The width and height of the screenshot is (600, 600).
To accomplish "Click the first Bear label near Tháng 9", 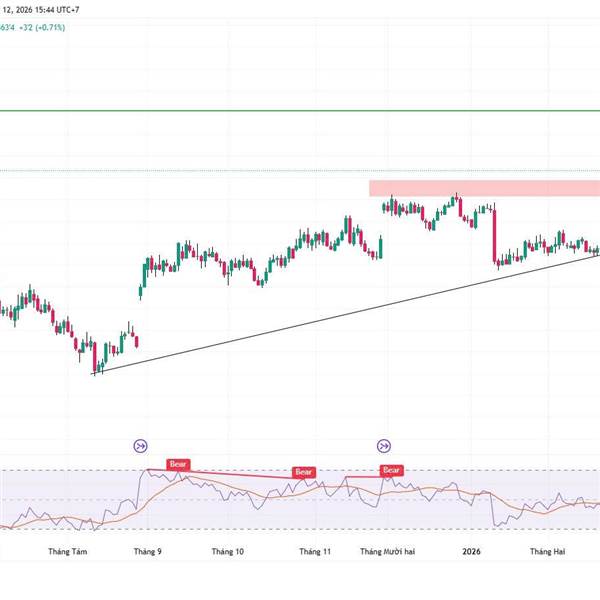I will coord(178,465).
